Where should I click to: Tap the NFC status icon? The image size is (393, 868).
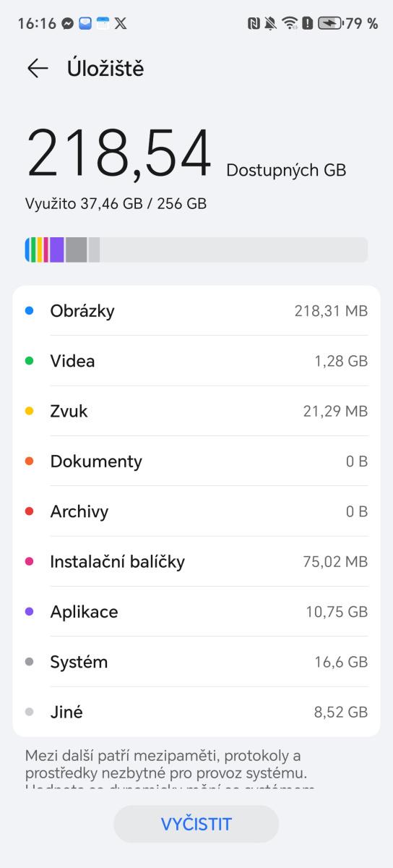tap(254, 23)
